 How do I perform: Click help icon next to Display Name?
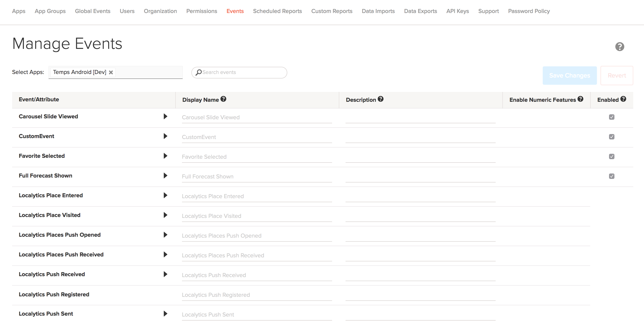tap(223, 99)
